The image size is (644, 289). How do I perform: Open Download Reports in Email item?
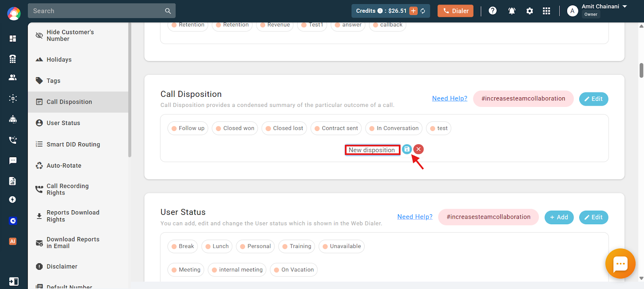[x=78, y=243]
